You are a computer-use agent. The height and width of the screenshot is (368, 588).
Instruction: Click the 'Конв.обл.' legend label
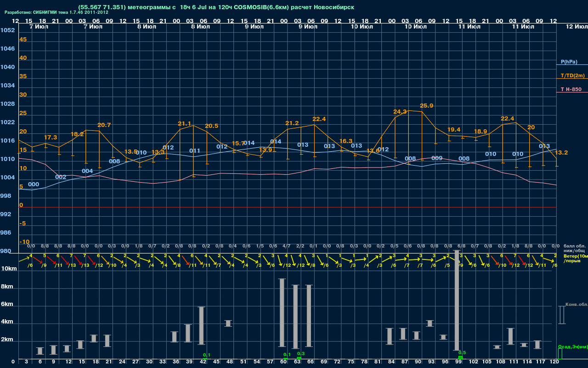click(576, 305)
